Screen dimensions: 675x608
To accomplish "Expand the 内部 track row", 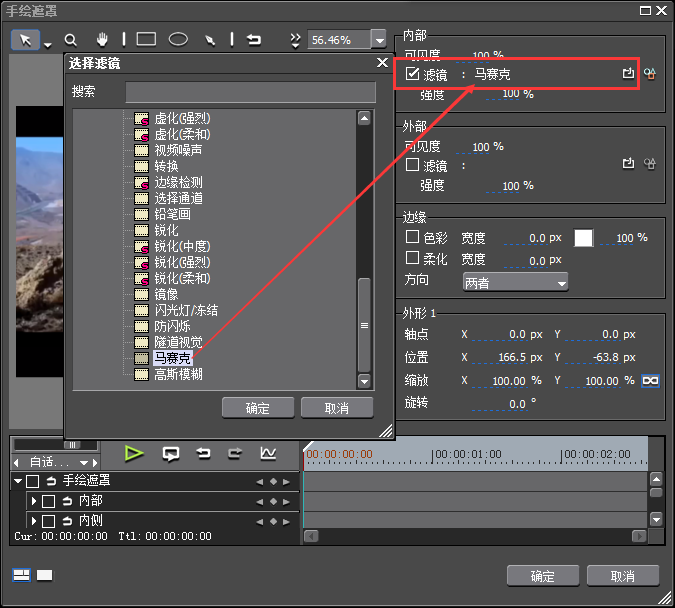I will (x=34, y=501).
